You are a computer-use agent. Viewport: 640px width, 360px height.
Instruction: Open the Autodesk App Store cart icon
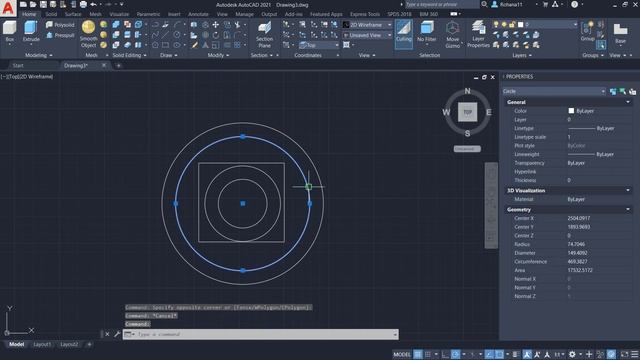(x=545, y=4)
